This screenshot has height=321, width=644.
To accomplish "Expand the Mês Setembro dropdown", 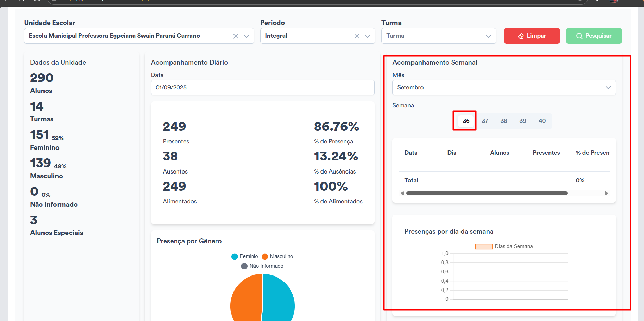I will click(504, 88).
